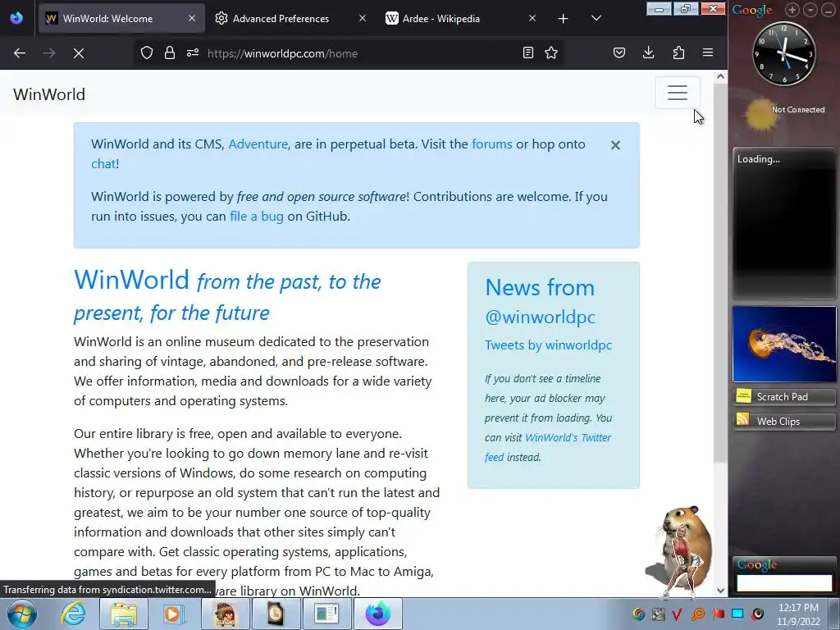Stop loading the page with the X button
The height and width of the screenshot is (630, 840).
coord(79,53)
